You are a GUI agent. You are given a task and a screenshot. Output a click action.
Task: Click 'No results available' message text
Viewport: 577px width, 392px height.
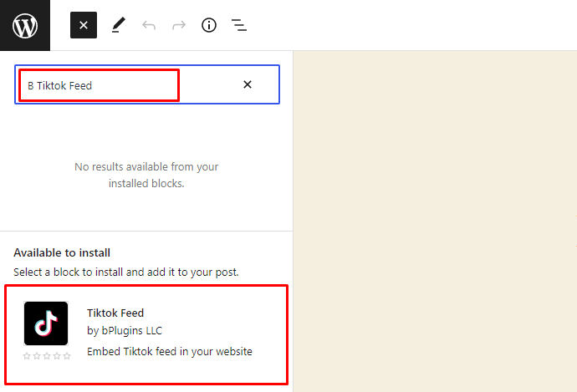click(146, 175)
